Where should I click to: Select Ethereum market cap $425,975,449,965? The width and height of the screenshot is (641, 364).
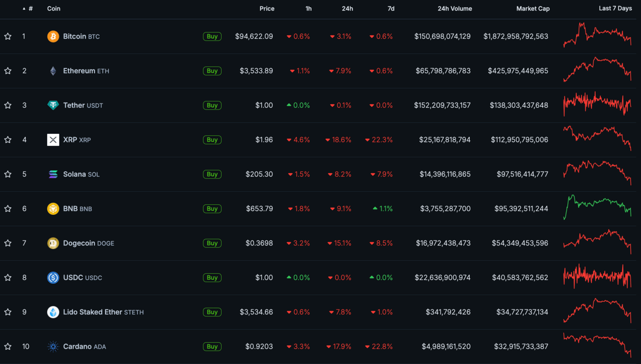click(x=518, y=71)
